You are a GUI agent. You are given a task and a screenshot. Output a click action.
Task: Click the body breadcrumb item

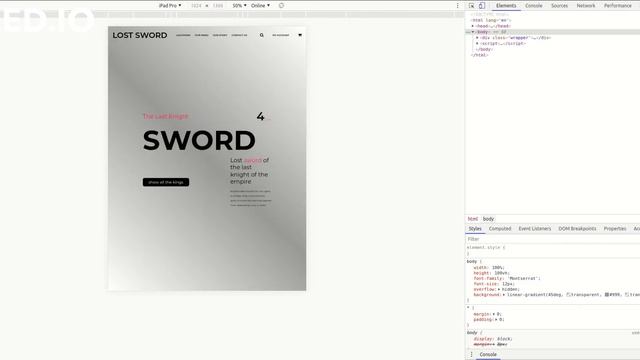[488, 219]
